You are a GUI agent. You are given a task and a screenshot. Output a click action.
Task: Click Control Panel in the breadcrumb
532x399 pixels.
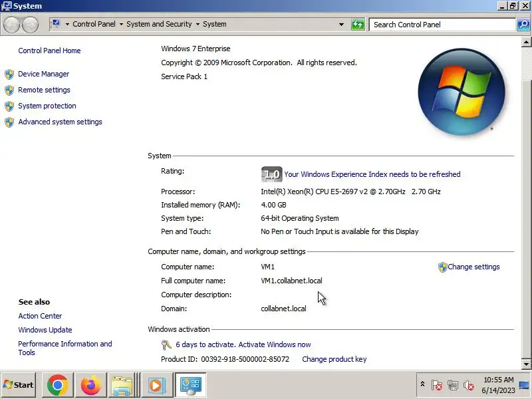coord(94,24)
